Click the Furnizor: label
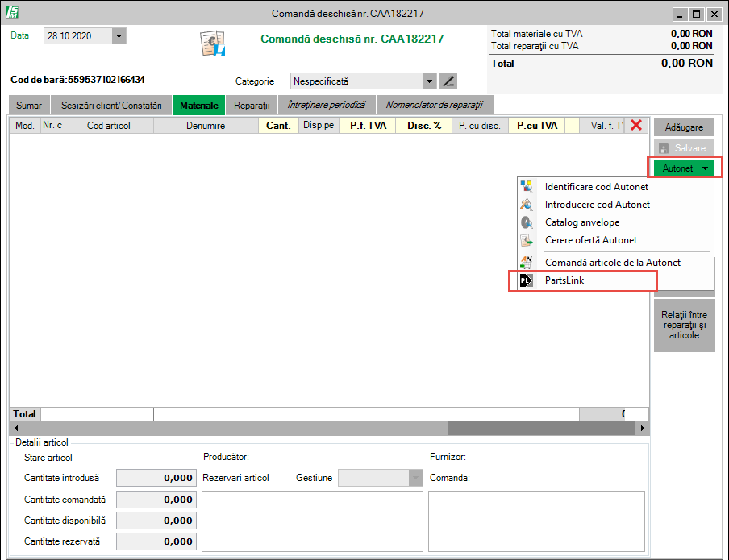Screen dimensions: 729x560 point(448,457)
